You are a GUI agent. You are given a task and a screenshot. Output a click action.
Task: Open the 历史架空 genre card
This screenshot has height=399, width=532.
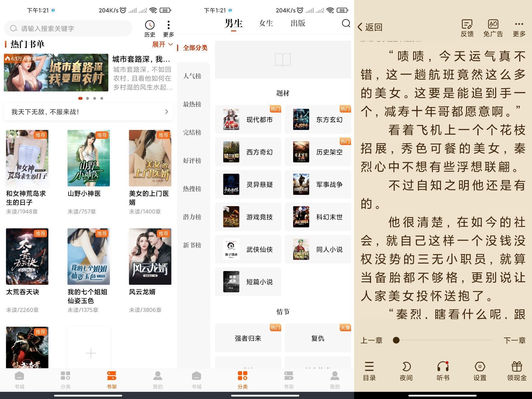coord(318,152)
